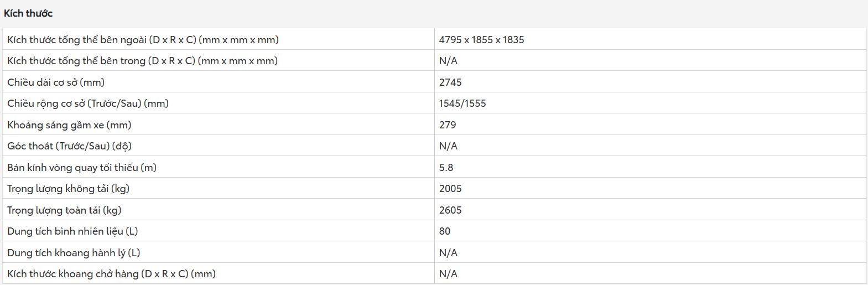The image size is (868, 285).
Task: Click the Trọng lượng toàn tải (kg) label
Action: [64, 210]
